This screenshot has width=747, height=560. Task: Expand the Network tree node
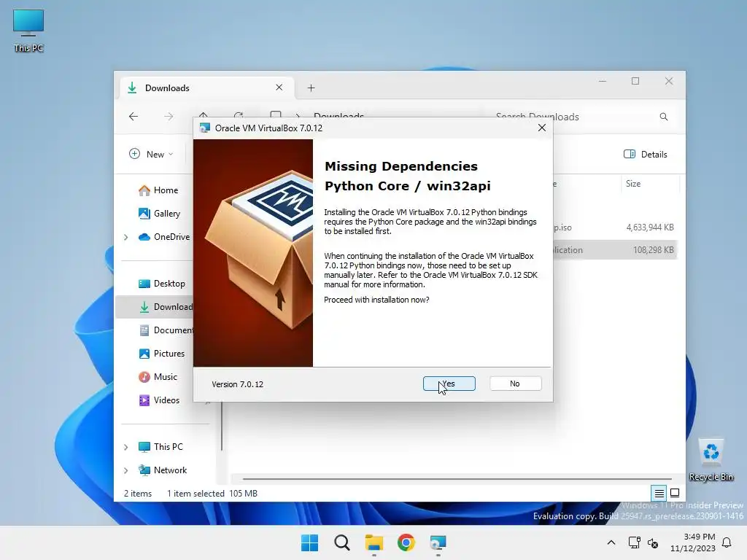click(125, 470)
